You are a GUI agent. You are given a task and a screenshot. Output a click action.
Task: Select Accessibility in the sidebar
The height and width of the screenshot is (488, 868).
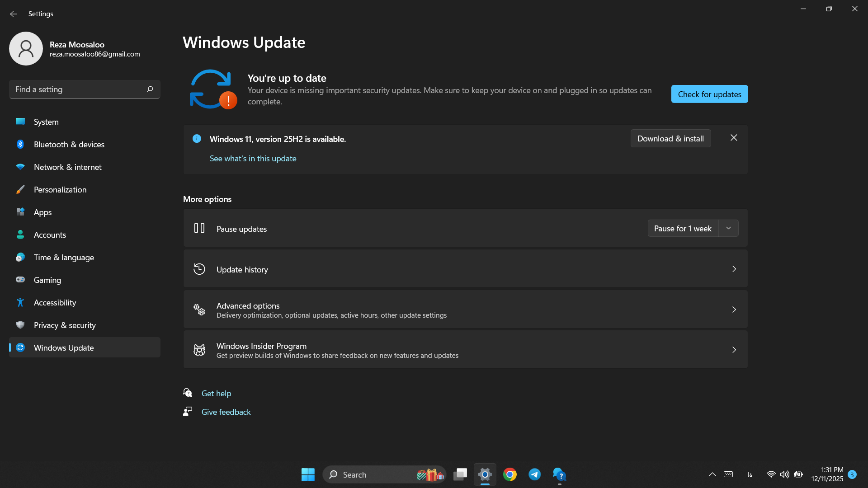[x=55, y=303]
